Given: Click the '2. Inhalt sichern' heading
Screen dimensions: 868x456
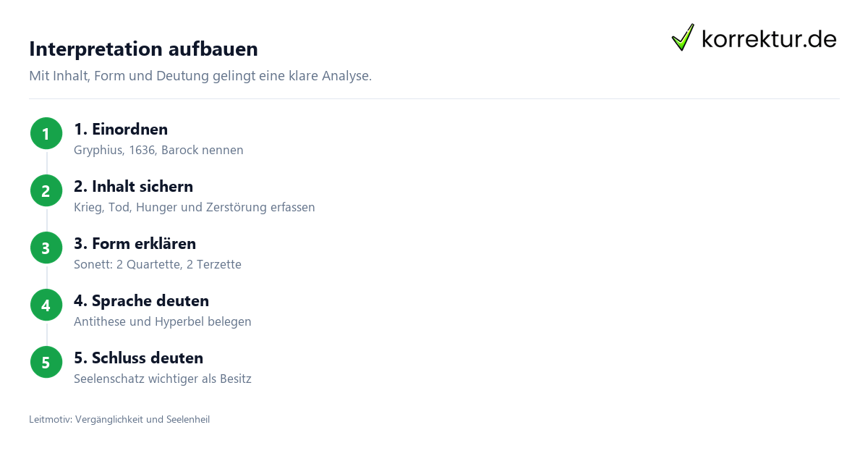Looking at the screenshot, I should 133,187.
